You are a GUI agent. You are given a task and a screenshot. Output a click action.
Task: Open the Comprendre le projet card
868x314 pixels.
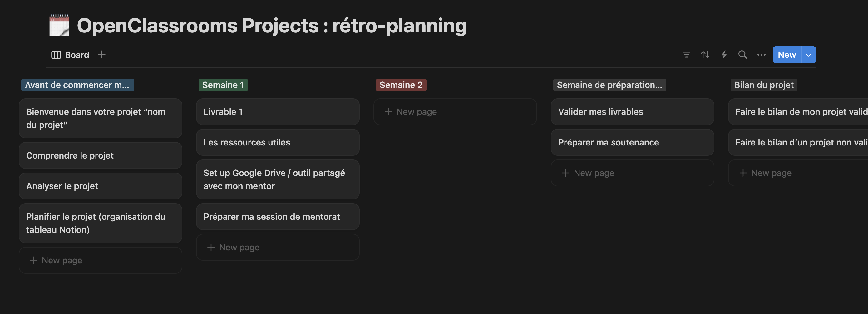click(101, 155)
